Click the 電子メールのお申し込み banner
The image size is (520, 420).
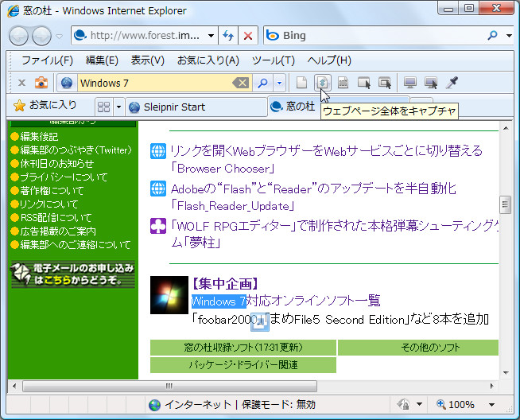pos(72,274)
